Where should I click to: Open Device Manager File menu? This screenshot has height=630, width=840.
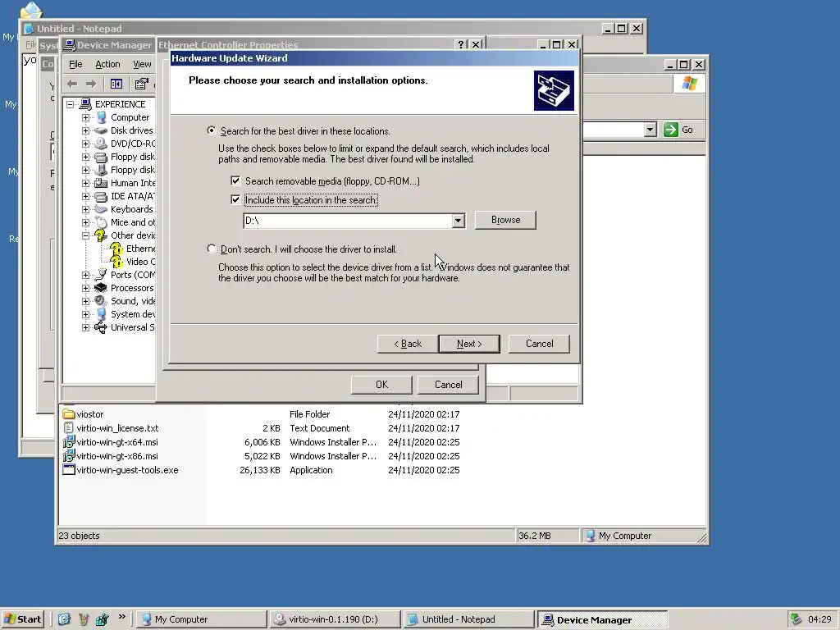[75, 64]
